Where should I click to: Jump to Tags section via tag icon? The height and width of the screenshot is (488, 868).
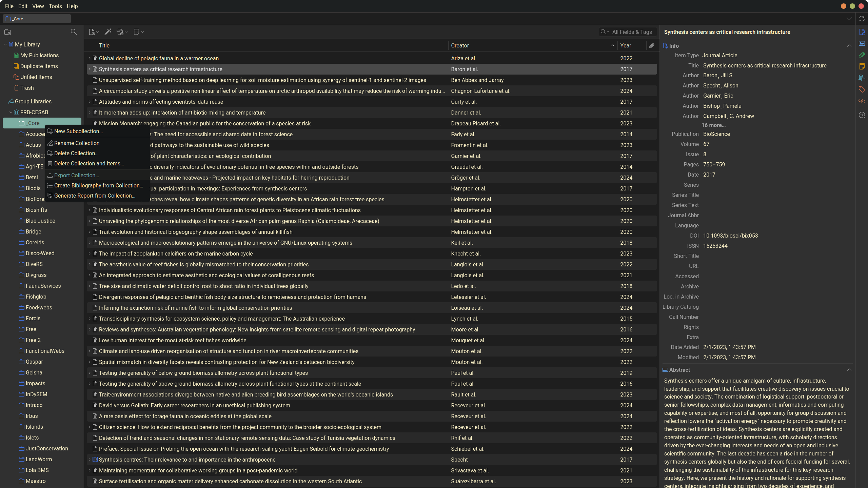[x=862, y=89]
